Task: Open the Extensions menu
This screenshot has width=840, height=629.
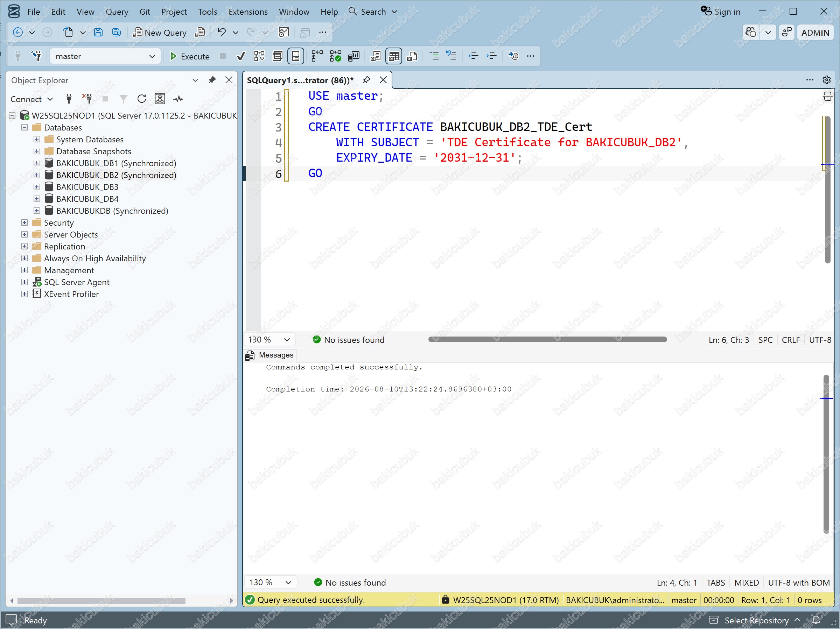Action: [x=248, y=12]
